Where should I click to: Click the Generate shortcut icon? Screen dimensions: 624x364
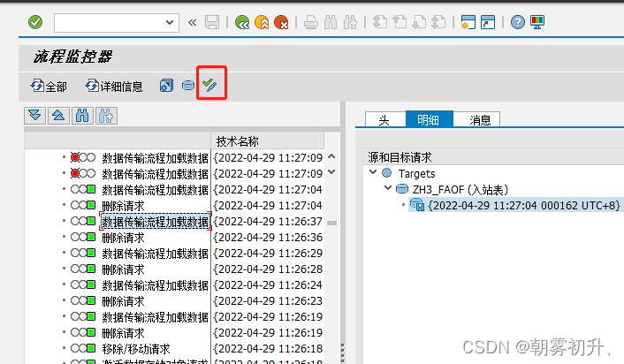point(488,22)
